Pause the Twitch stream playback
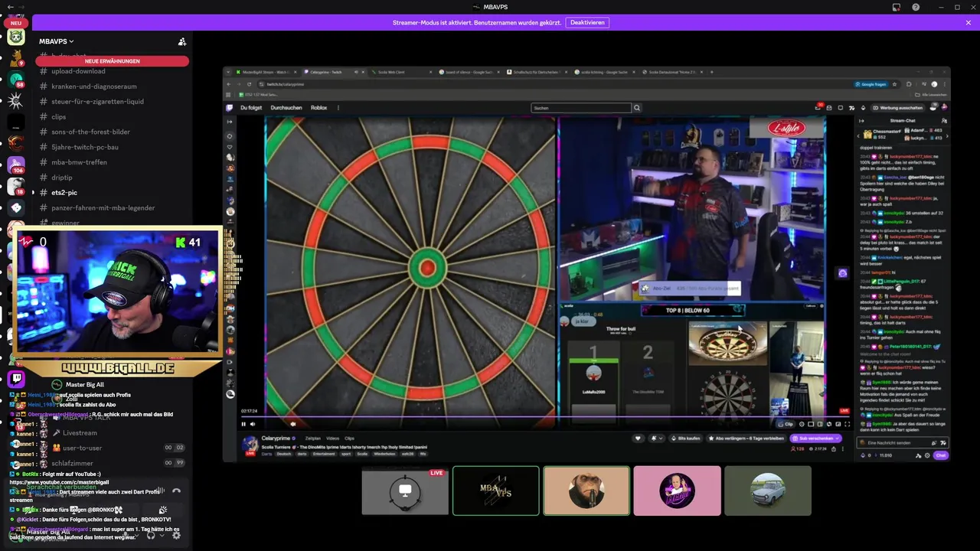980x551 pixels. 243,424
